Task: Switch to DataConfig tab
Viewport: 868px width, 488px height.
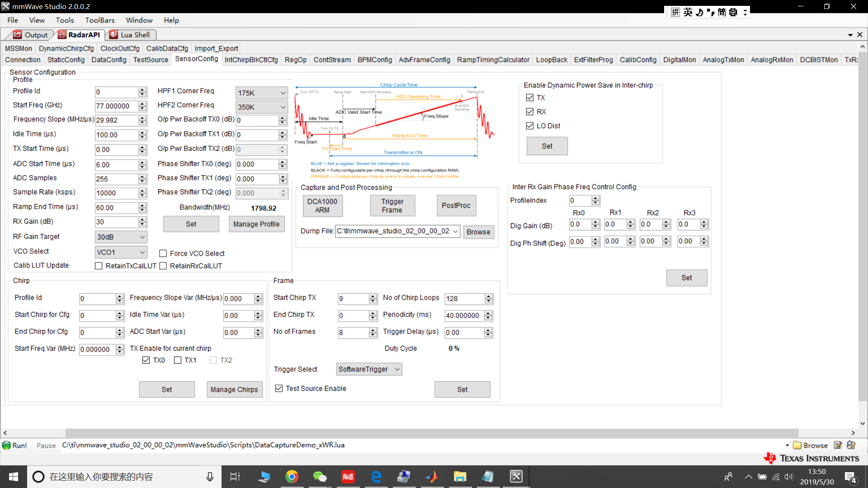Action: coord(109,60)
